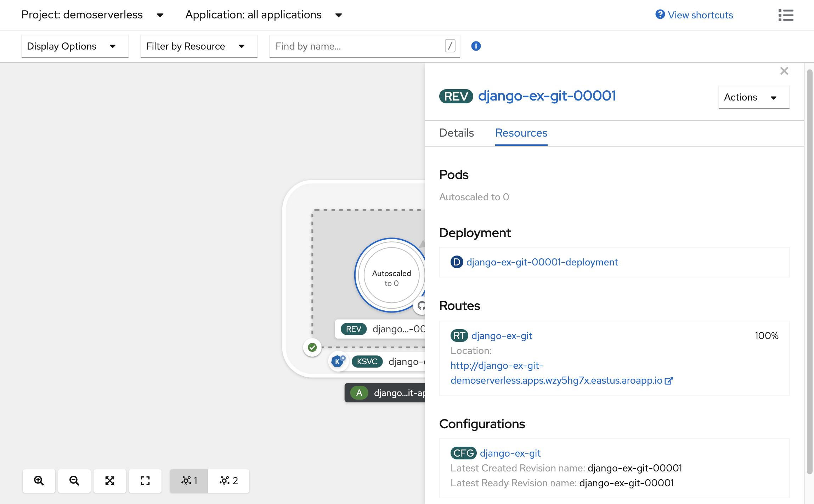Click the CFG configuration icon for django-ex-git

point(463,453)
